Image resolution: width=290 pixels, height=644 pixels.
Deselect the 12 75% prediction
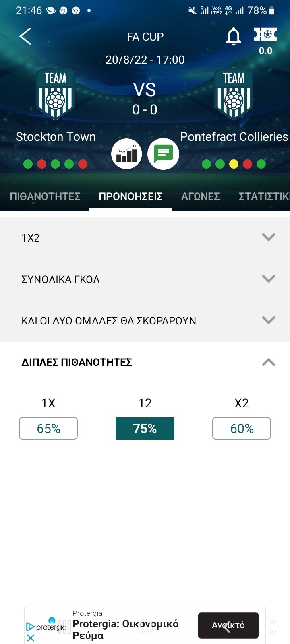tap(145, 428)
